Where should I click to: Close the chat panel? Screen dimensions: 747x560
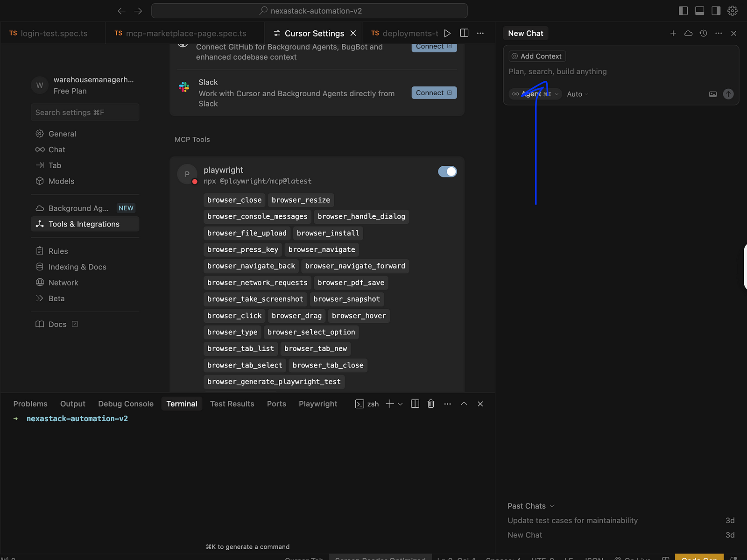734,33
